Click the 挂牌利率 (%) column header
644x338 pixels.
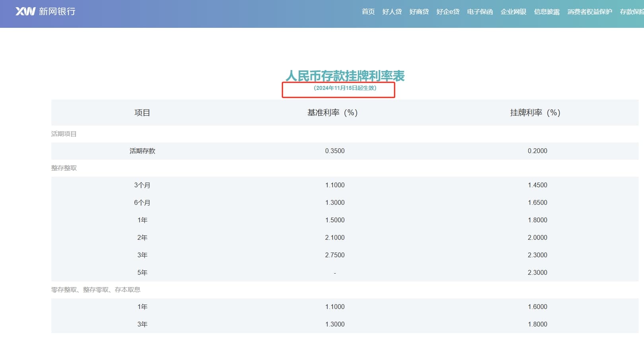535,113
